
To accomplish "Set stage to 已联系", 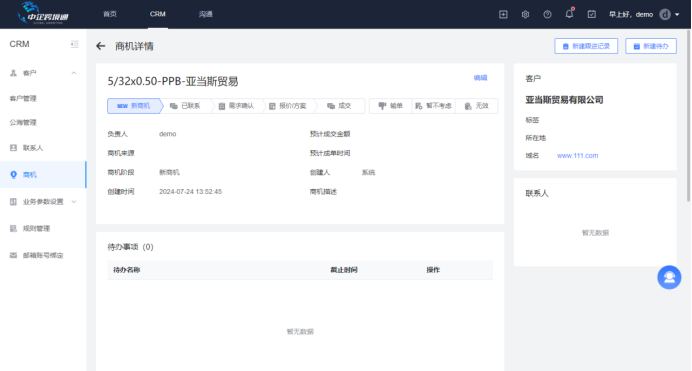I will 185,106.
